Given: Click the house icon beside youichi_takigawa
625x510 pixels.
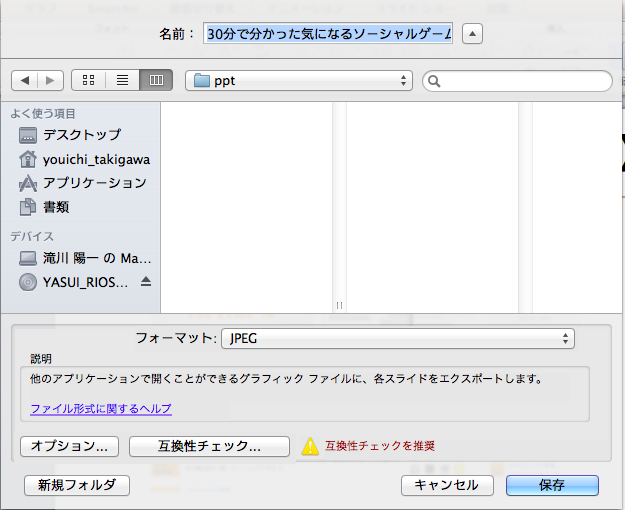Looking at the screenshot, I should (28, 159).
